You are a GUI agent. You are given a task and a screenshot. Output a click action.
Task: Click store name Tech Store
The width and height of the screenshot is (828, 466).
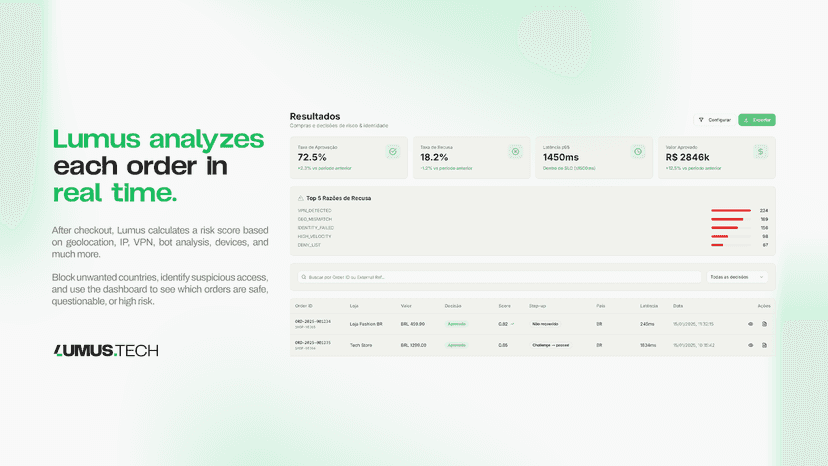pyautogui.click(x=361, y=345)
